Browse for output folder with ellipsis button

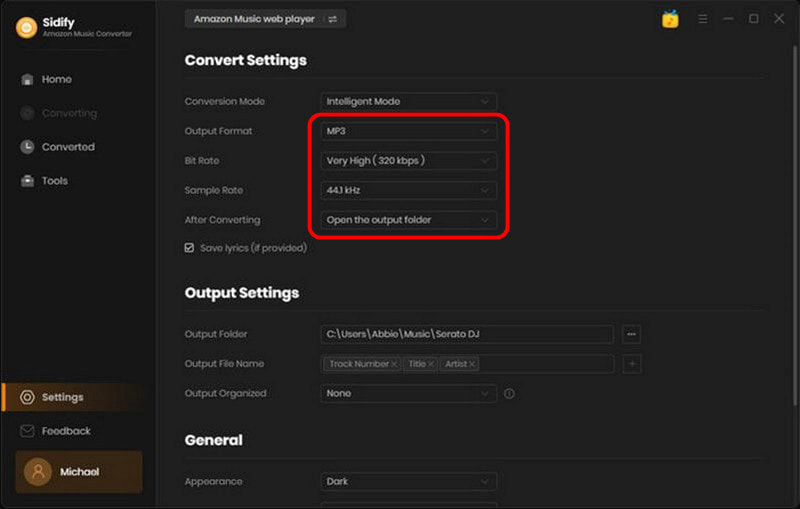[x=632, y=334]
